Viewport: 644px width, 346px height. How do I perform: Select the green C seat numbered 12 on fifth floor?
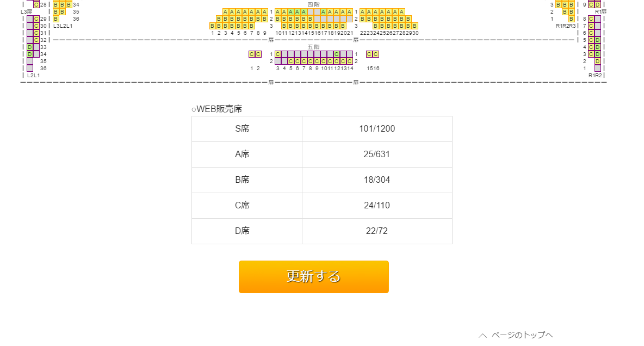point(336,54)
